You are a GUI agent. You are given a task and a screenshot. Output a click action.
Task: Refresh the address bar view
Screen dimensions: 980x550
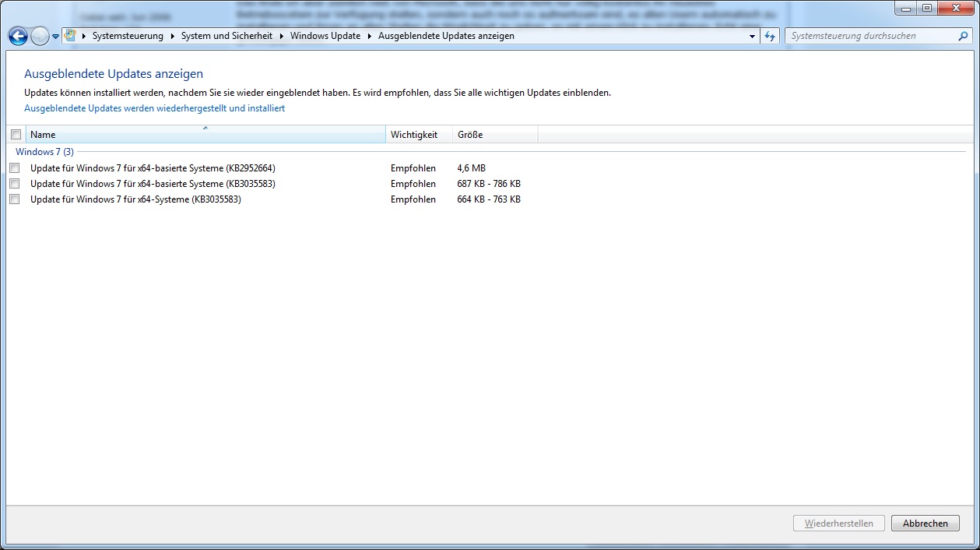770,36
